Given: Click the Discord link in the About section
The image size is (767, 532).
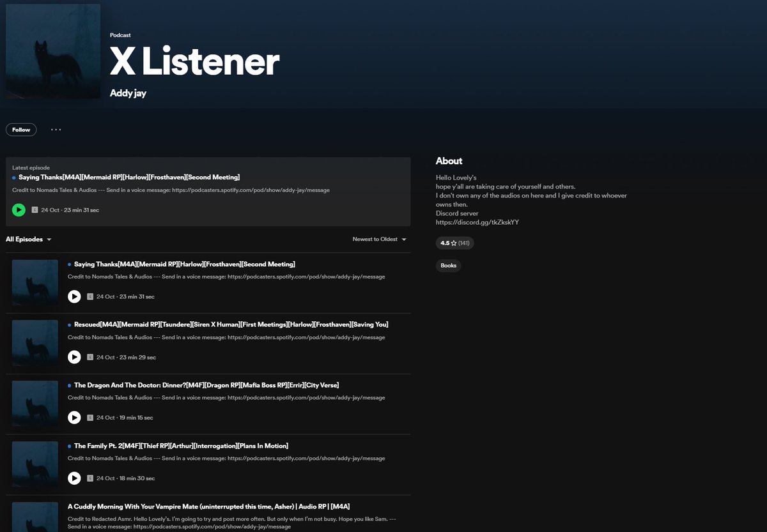Looking at the screenshot, I should point(477,222).
